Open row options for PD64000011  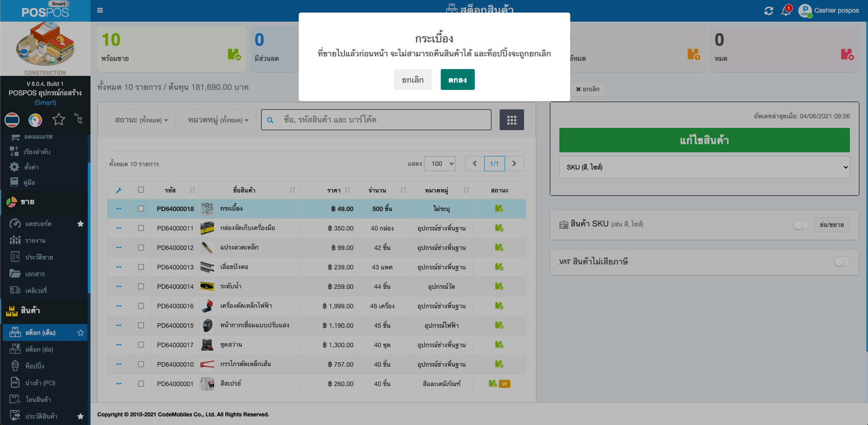click(119, 228)
